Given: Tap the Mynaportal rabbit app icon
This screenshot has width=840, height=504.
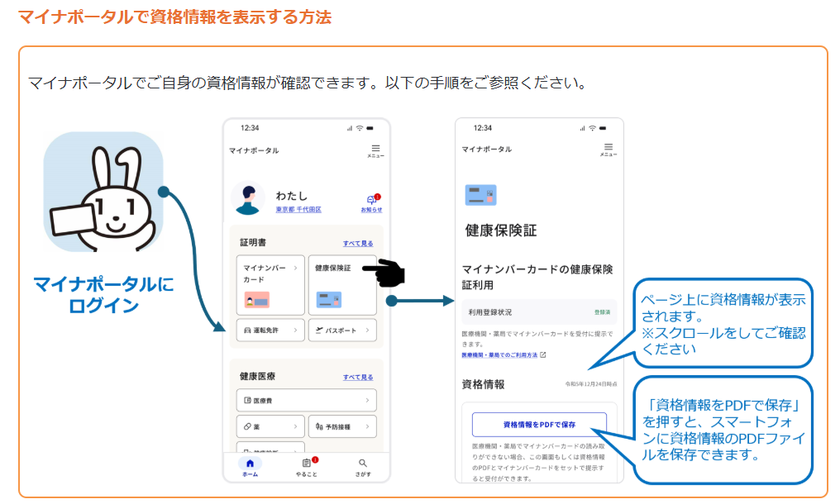Looking at the screenshot, I should [103, 191].
